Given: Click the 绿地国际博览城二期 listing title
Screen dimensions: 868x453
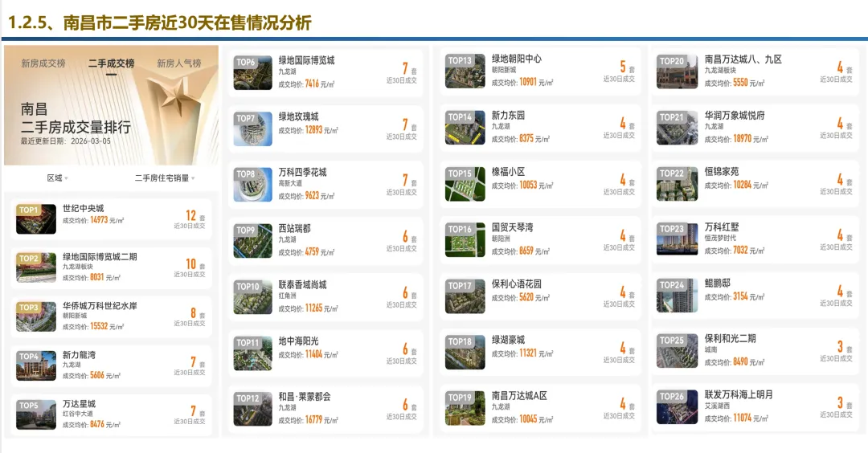Looking at the screenshot, I should (x=100, y=257).
